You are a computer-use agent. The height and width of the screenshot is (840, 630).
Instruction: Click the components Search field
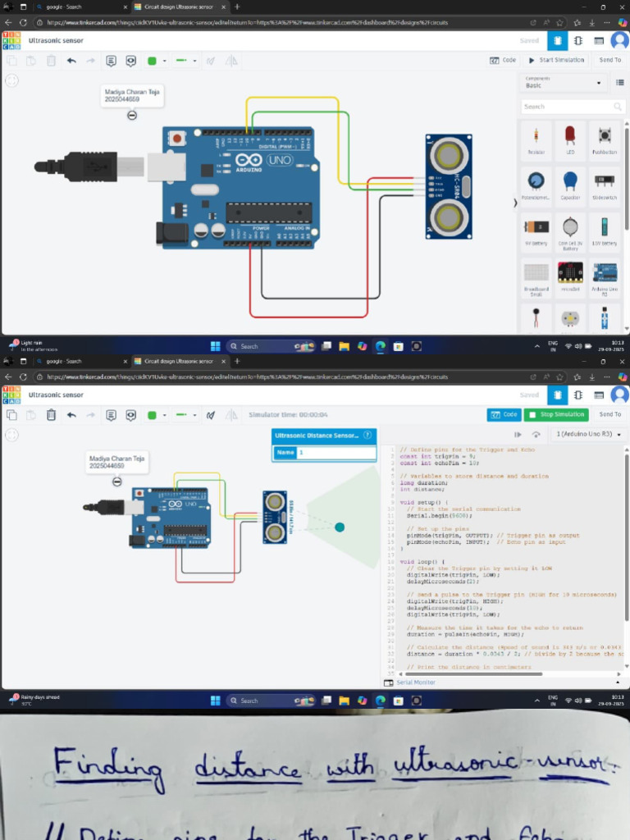point(572,107)
